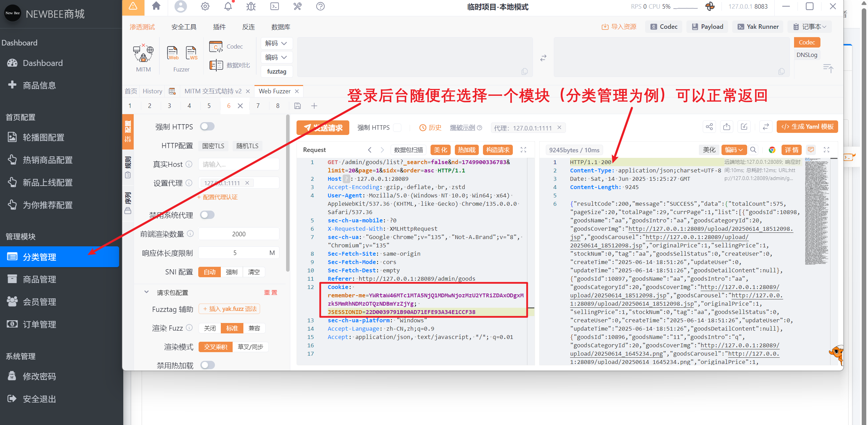Open the WebSocket Fuzzer icon
The height and width of the screenshot is (425, 868).
(191, 53)
